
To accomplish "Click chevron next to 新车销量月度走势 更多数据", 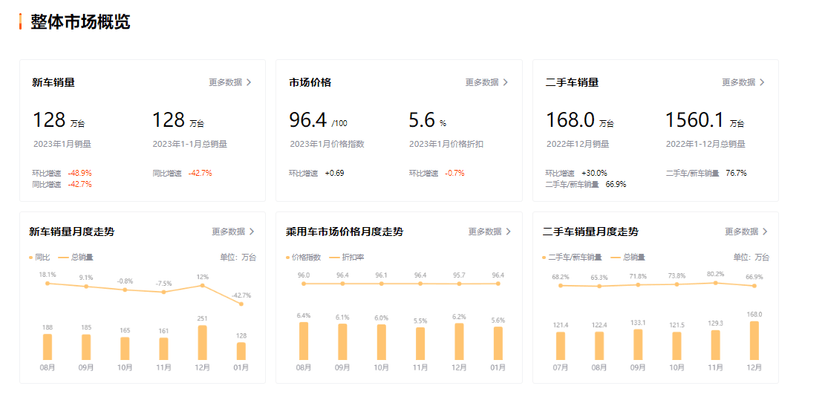I will point(251,231).
